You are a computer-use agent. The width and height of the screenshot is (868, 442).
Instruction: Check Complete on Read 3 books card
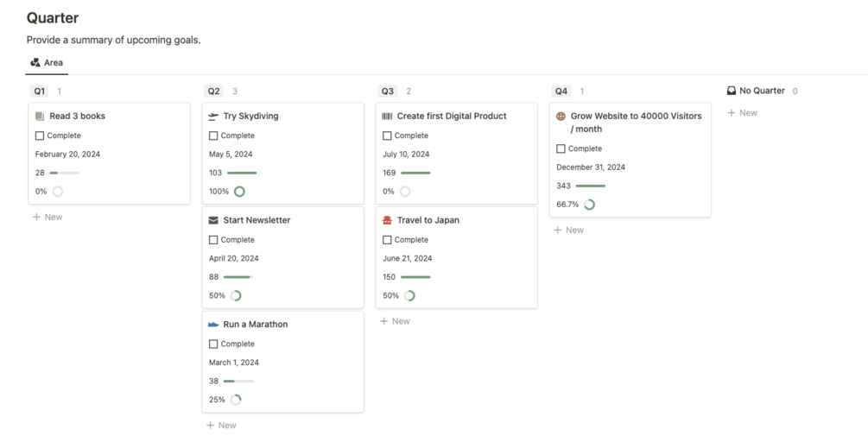(x=40, y=136)
